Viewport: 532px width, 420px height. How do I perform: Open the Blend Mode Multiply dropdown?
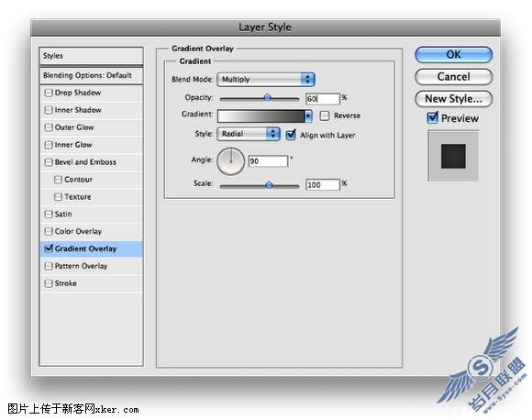[x=266, y=80]
